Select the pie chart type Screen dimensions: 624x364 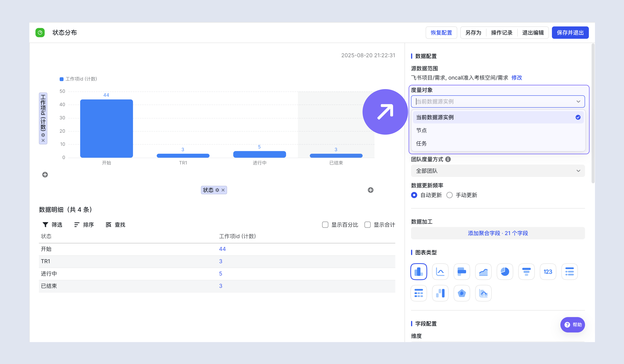505,272
